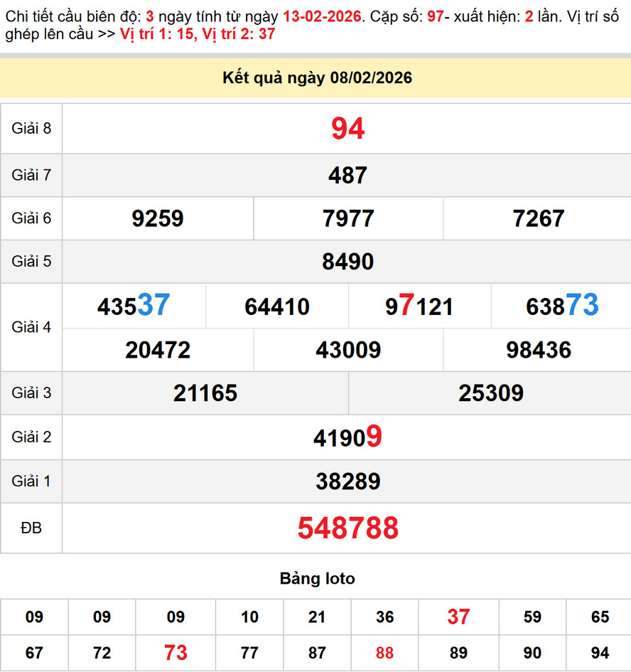This screenshot has width=631, height=672.
Task: Click the Giải 6 number 7267
Action: [538, 218]
